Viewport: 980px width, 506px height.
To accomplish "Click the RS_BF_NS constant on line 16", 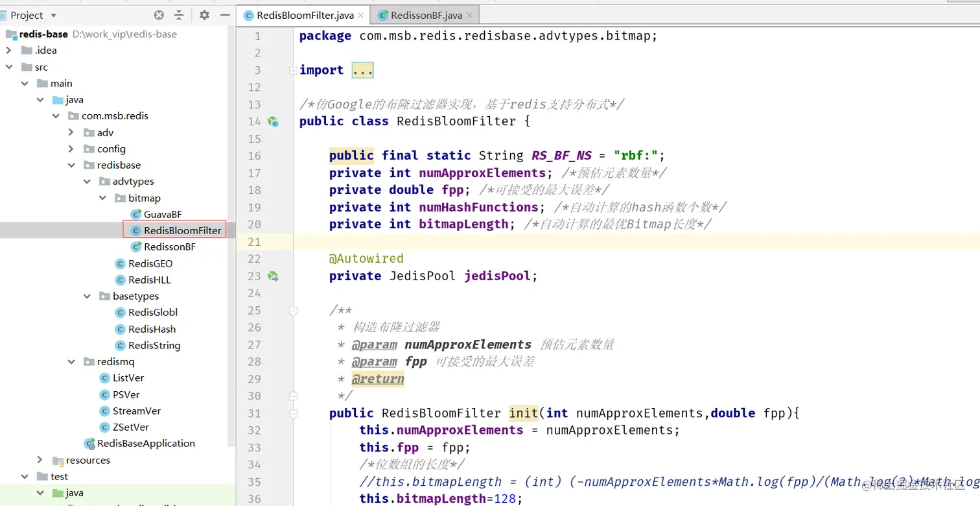I will (562, 156).
